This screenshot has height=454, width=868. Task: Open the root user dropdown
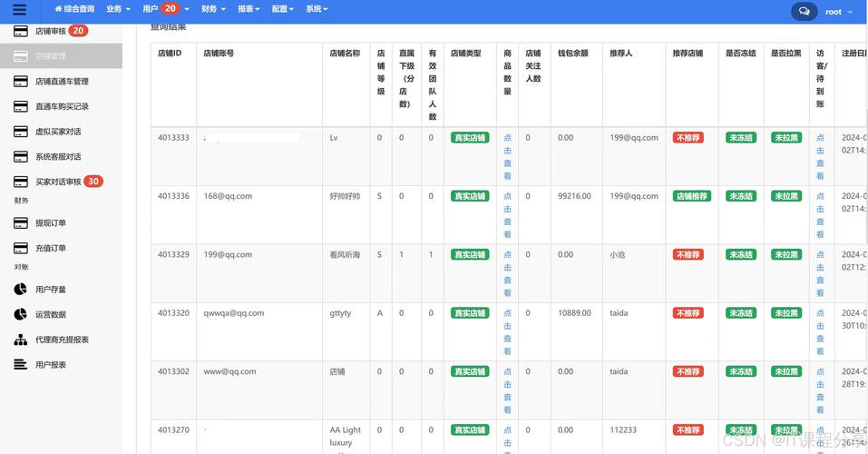(839, 12)
